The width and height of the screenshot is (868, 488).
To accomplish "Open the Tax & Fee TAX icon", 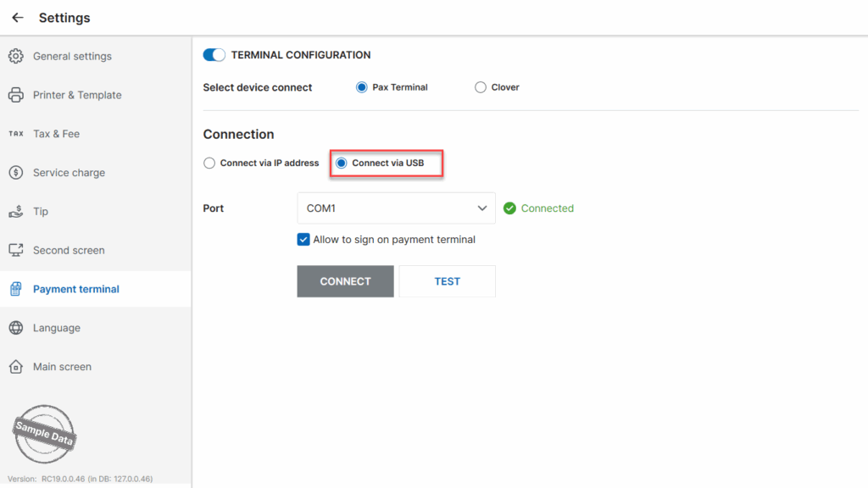I will pyautogui.click(x=16, y=133).
